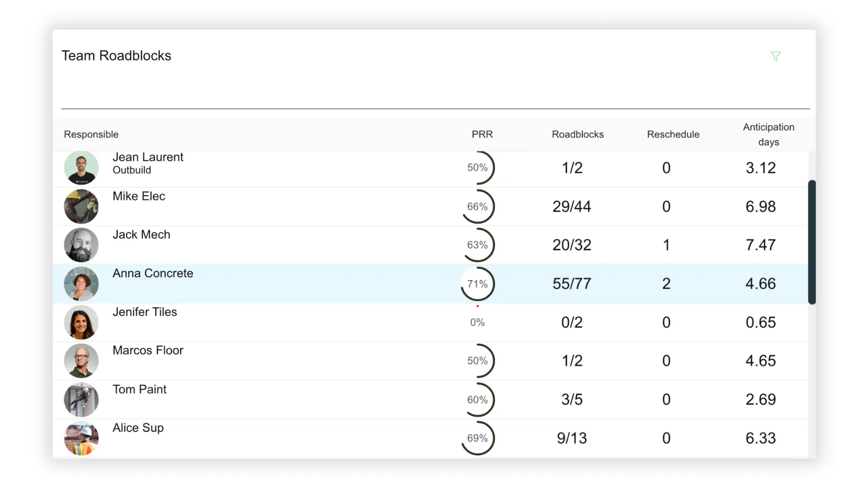Open the filter funnel icon
The height and width of the screenshot is (488, 868).
(x=776, y=56)
